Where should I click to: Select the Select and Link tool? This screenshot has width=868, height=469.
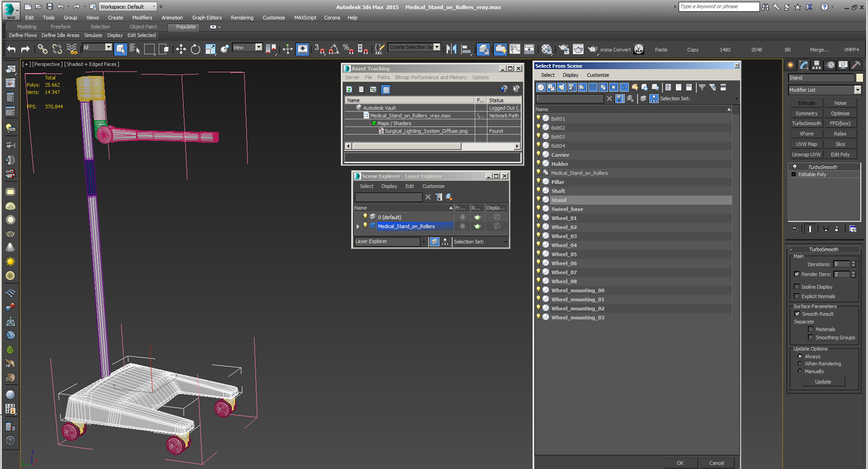(x=43, y=49)
